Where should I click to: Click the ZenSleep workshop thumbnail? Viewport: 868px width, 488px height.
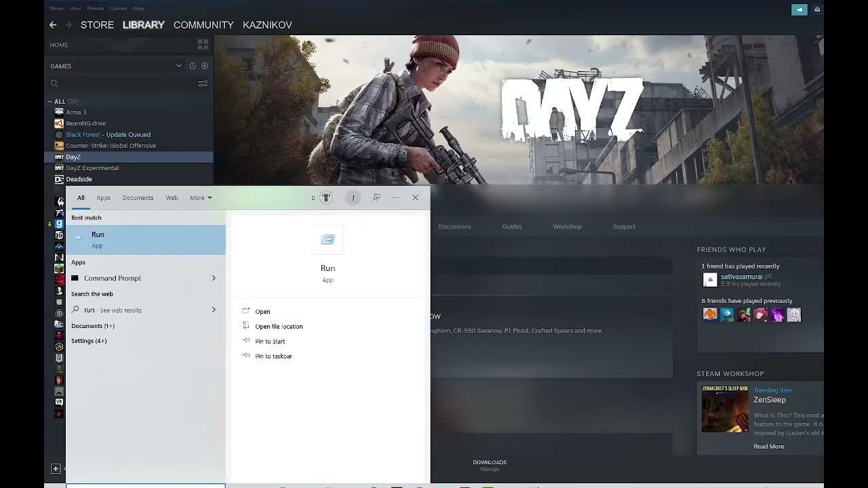pyautogui.click(x=725, y=409)
